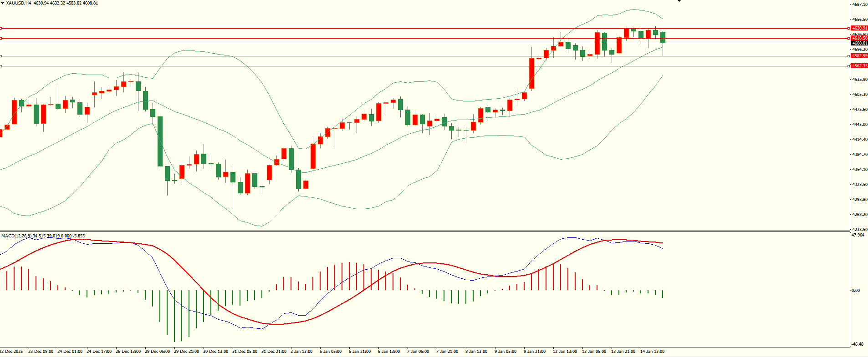Click the red 4562.35 price label
868x357 pixels.
(859, 66)
